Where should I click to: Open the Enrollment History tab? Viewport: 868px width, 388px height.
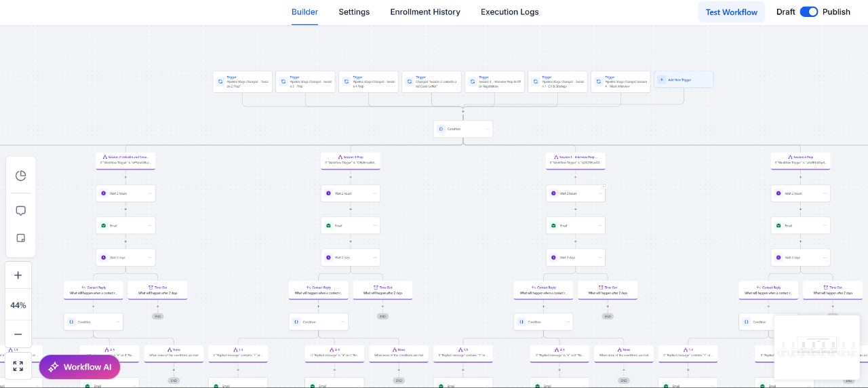click(x=425, y=12)
